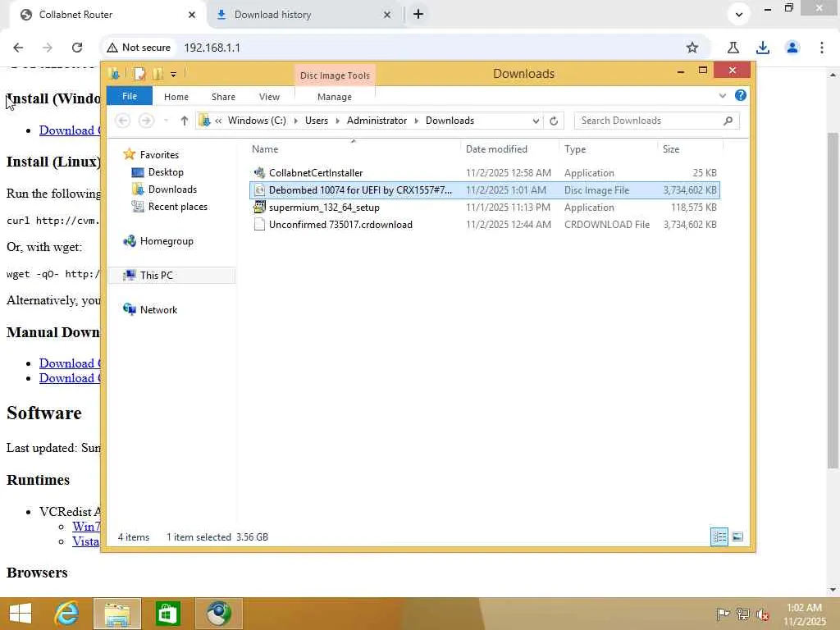Open the View ribbon tab
The image size is (840, 630).
pyautogui.click(x=269, y=97)
